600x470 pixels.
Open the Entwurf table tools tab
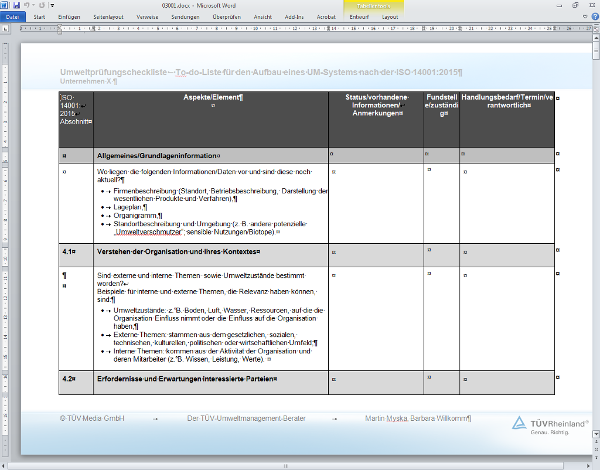click(x=356, y=18)
